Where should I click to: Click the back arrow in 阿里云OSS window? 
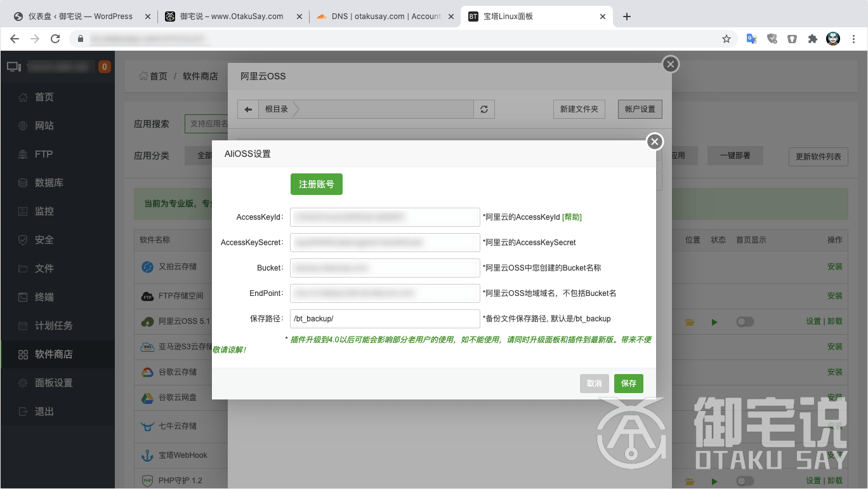point(248,109)
